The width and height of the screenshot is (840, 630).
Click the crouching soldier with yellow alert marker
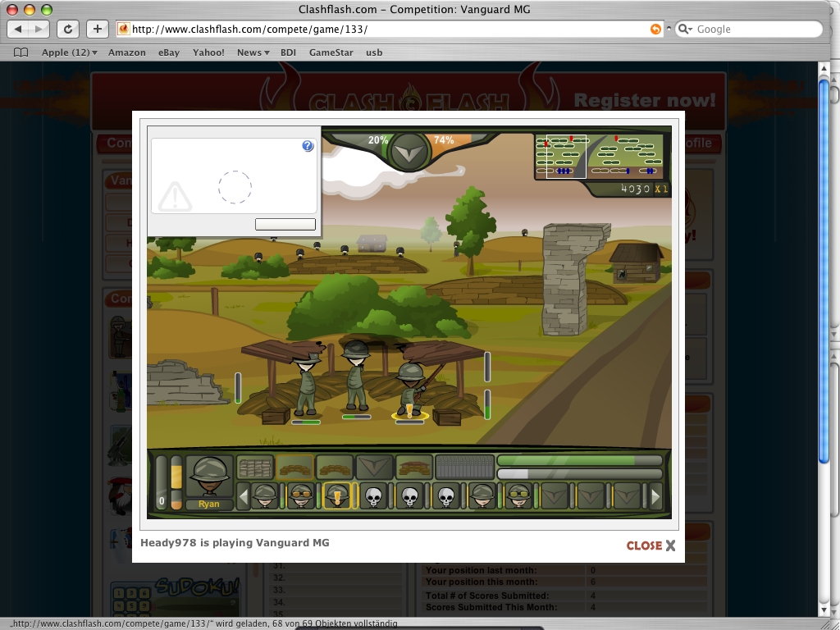(x=412, y=390)
